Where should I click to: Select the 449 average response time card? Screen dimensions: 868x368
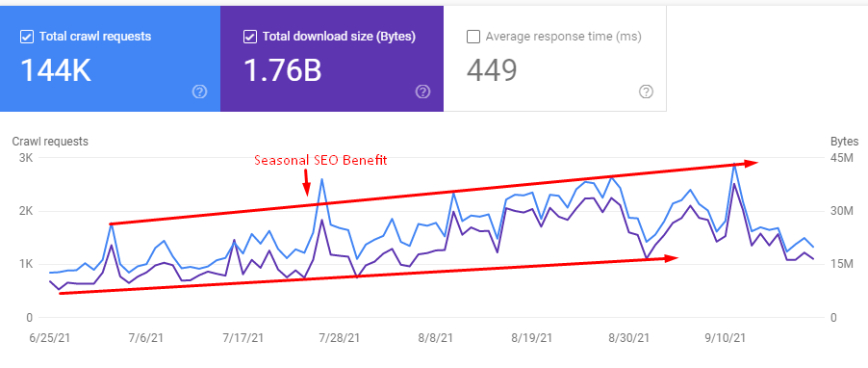(x=554, y=58)
